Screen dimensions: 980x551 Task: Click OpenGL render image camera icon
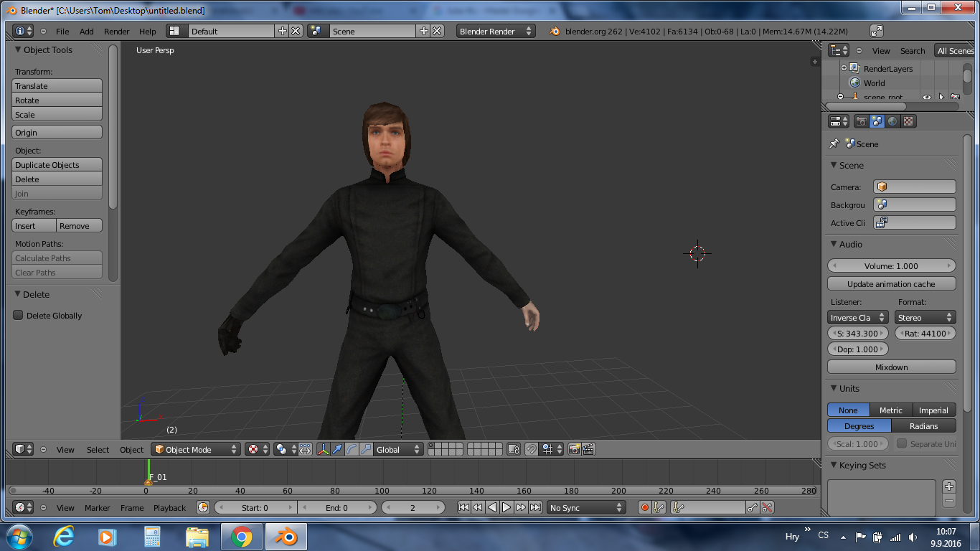574,449
